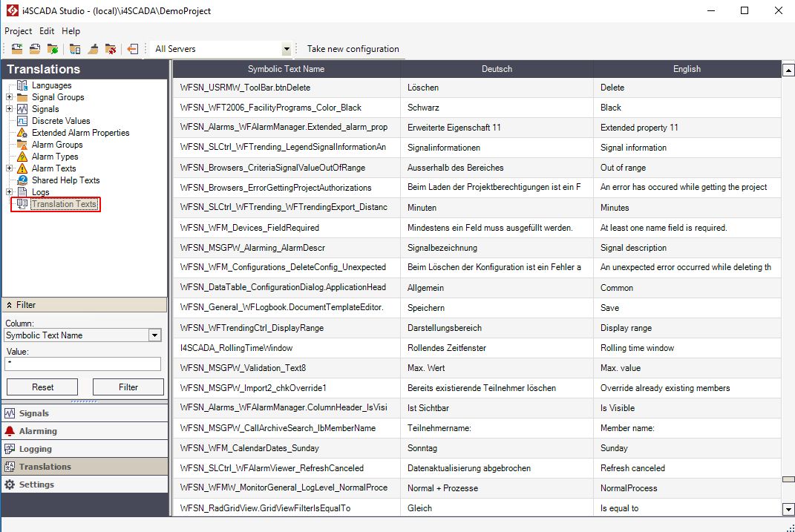Switch to the Settings section

click(x=85, y=485)
